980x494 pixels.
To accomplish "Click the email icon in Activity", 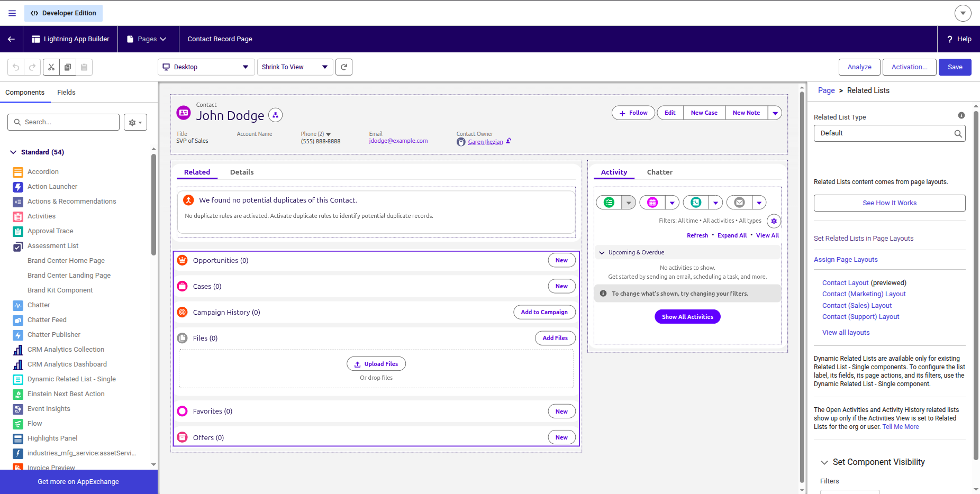I will point(739,203).
